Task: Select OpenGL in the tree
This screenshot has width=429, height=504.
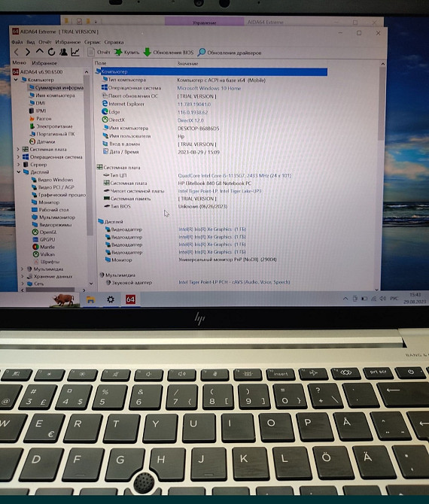Action: (x=44, y=232)
